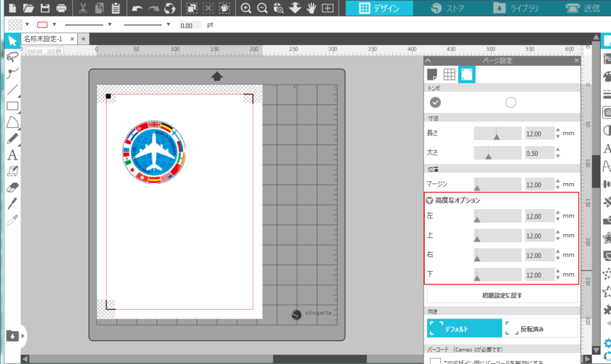The image size is (611, 364).
Task: Click the Paste clipboard icon
Action: pos(116,8)
